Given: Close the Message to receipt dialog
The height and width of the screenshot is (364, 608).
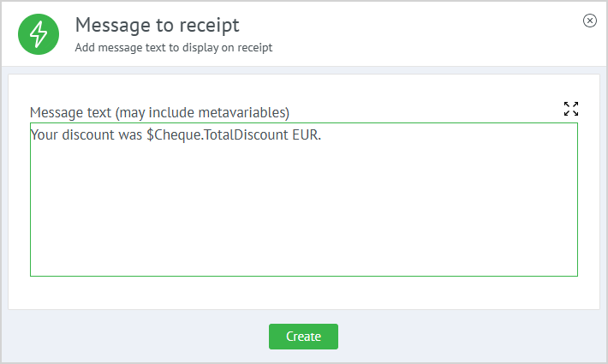Looking at the screenshot, I should click(589, 21).
